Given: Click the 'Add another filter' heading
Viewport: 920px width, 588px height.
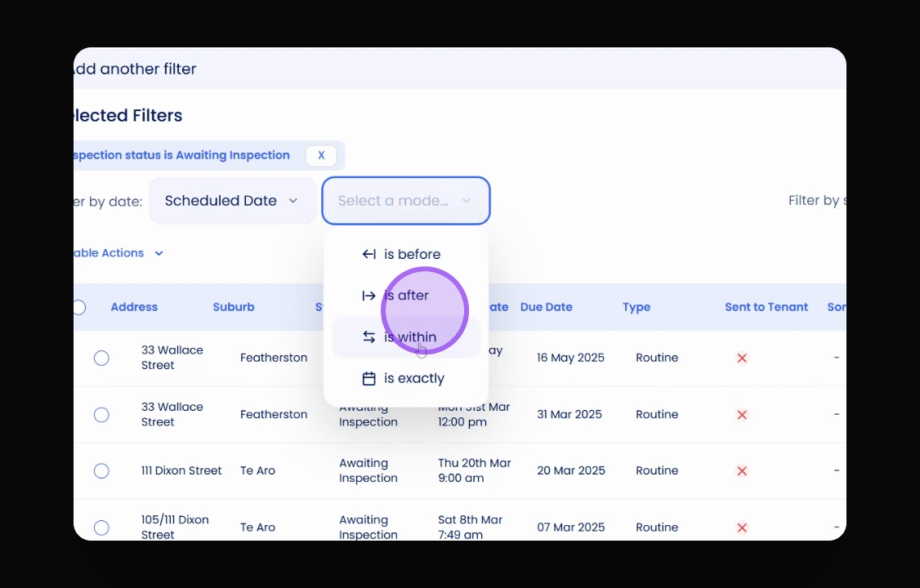Looking at the screenshot, I should coord(136,69).
